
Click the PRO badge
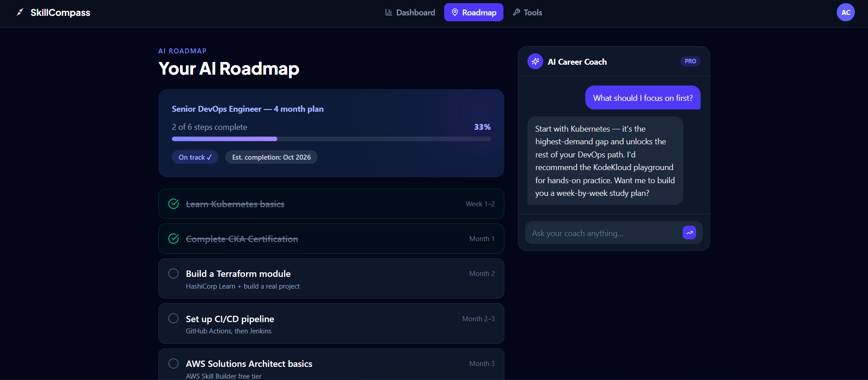(x=690, y=61)
